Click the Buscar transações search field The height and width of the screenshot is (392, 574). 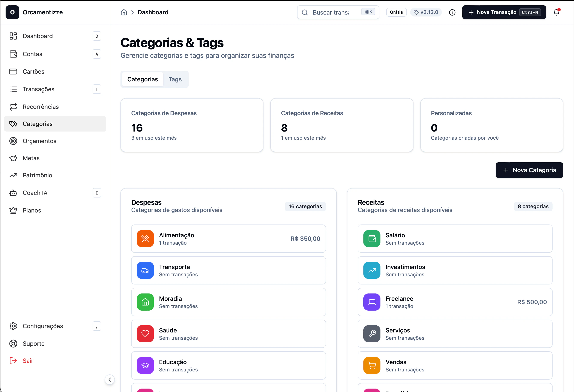click(331, 12)
